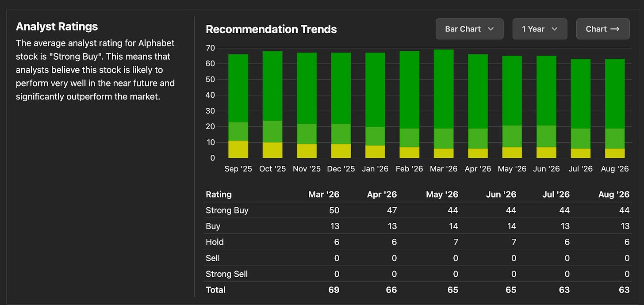
Task: Click the Dec '25 stacked bar
Action: pyautogui.click(x=341, y=105)
